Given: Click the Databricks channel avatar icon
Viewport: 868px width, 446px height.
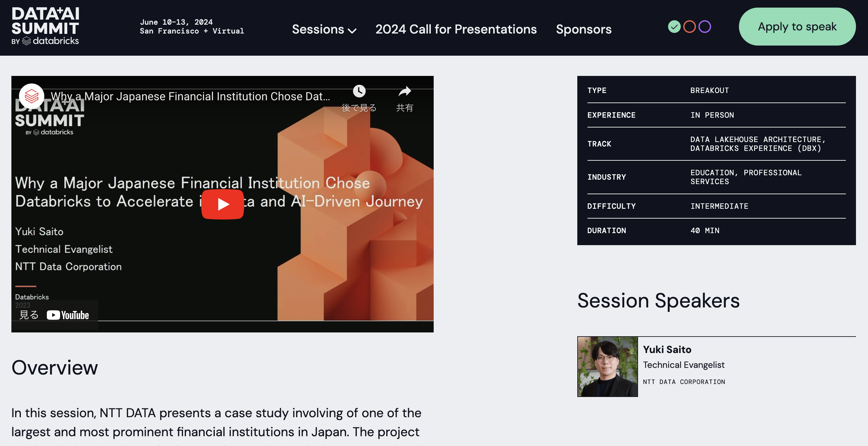Looking at the screenshot, I should 31,96.
